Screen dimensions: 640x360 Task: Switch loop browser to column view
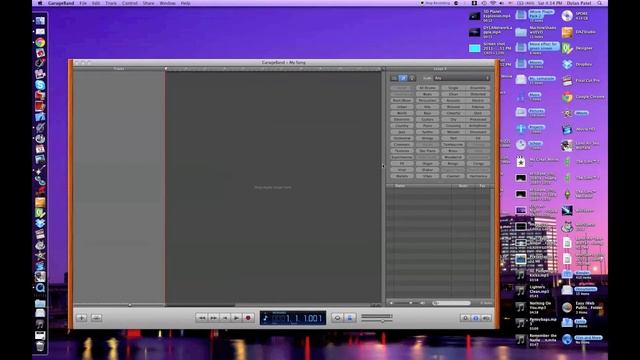point(394,78)
